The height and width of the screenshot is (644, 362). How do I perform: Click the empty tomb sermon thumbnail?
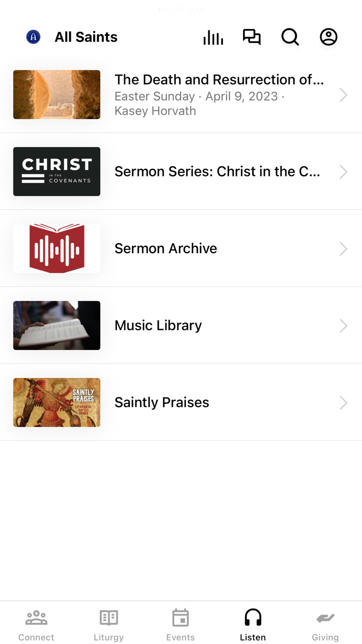point(56,95)
